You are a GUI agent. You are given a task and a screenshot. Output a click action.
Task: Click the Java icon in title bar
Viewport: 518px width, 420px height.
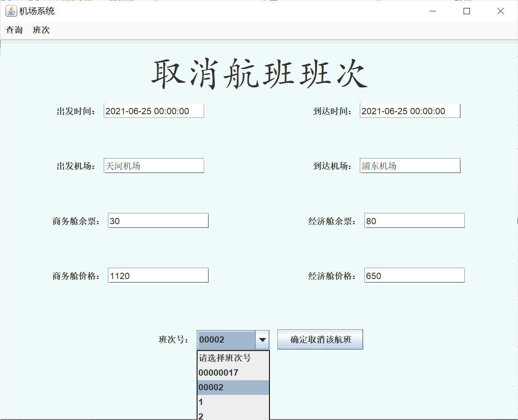(x=11, y=11)
